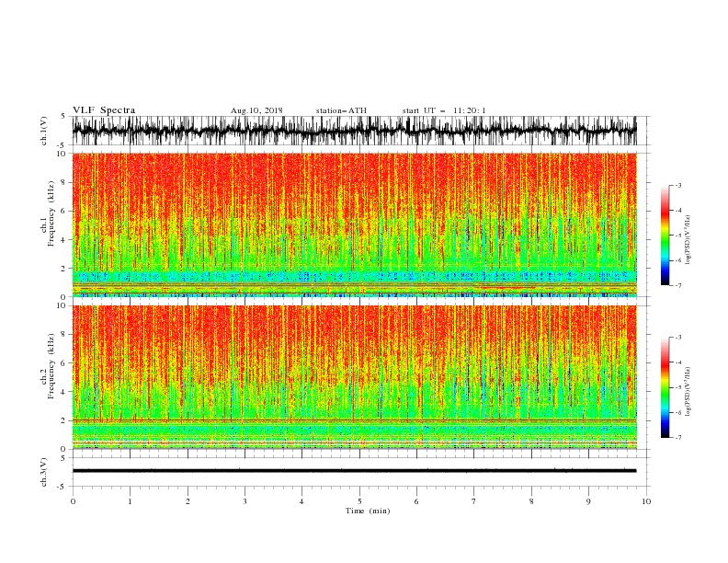The width and height of the screenshot is (728, 563).
Task: Click the ch.2 spectrogram plot area
Action: coord(354,377)
